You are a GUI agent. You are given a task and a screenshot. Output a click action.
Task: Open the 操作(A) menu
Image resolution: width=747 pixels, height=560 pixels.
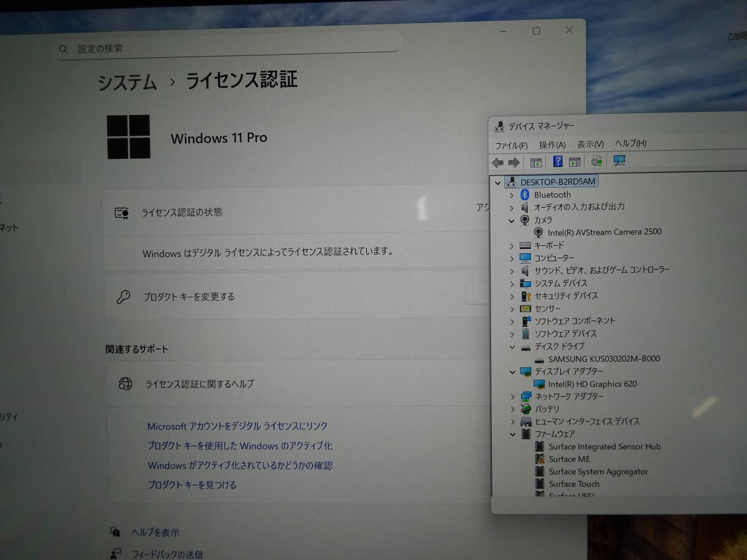(x=552, y=145)
